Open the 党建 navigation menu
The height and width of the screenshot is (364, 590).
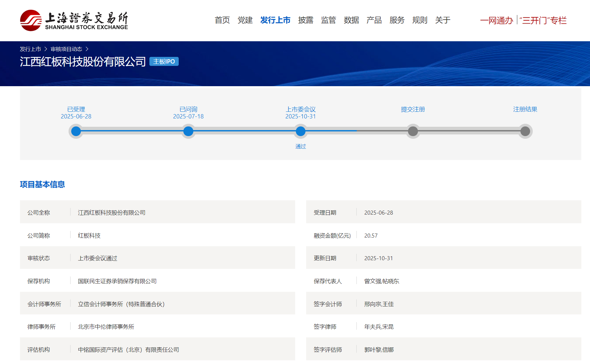pyautogui.click(x=245, y=20)
